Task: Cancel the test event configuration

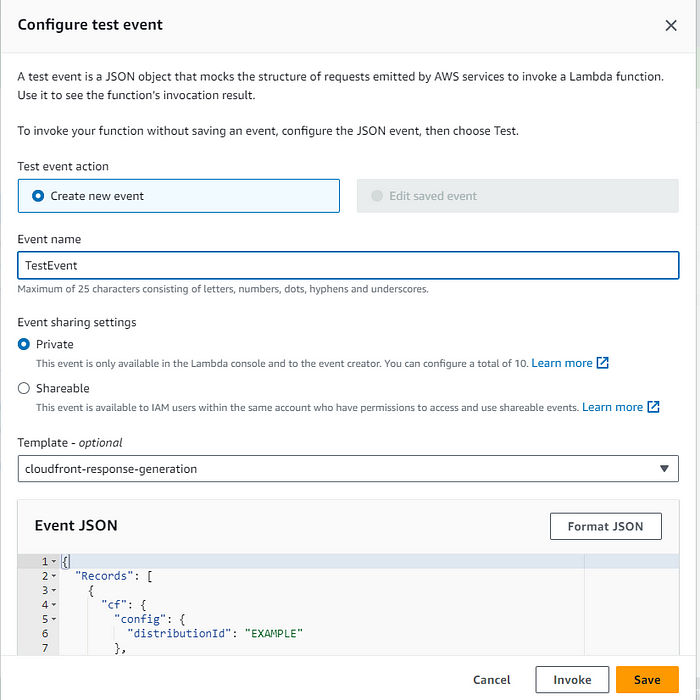Action: (x=492, y=679)
